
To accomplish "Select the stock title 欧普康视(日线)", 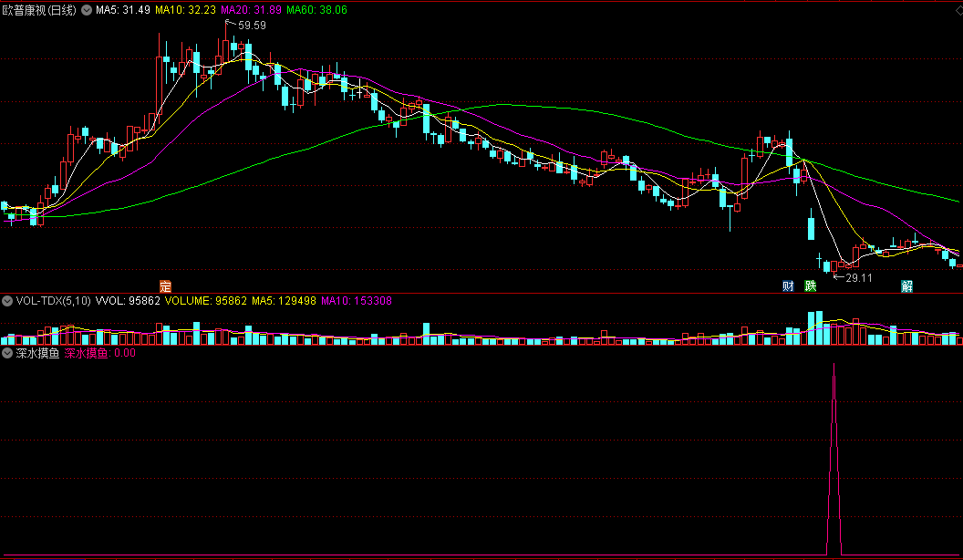I will coord(39,10).
